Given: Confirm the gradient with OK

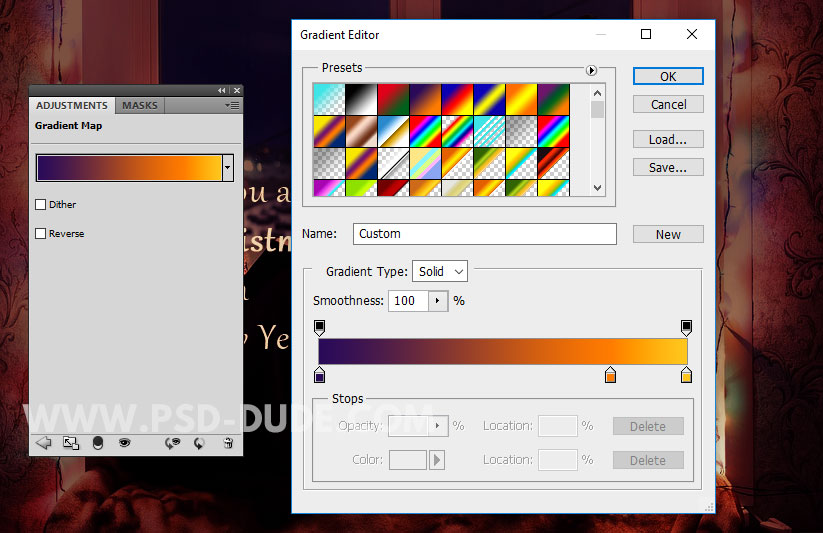Looking at the screenshot, I should tap(668, 76).
